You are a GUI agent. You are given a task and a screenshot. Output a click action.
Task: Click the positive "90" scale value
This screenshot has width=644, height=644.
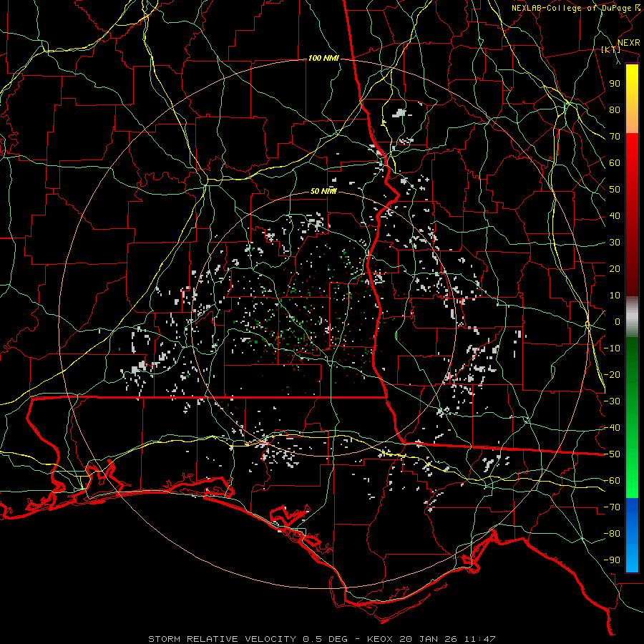click(x=615, y=84)
